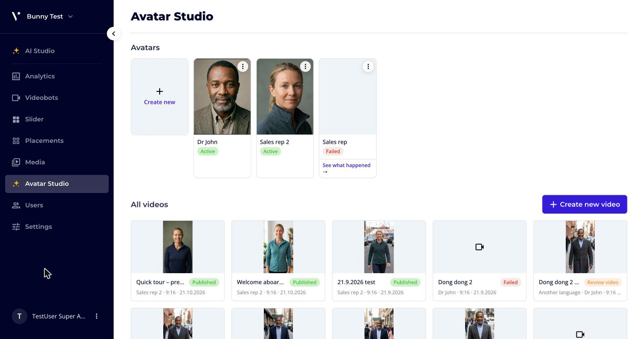Click the Users people icon

(x=16, y=205)
